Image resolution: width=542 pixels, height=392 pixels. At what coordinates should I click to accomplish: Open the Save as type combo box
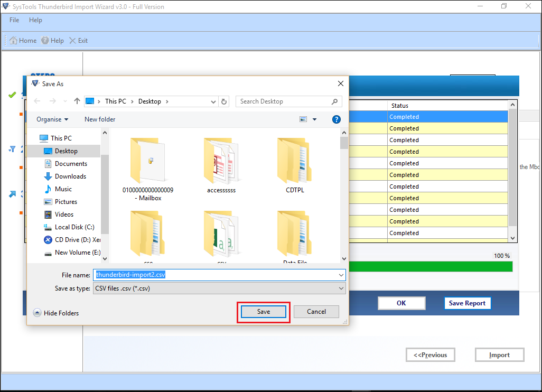pos(219,288)
